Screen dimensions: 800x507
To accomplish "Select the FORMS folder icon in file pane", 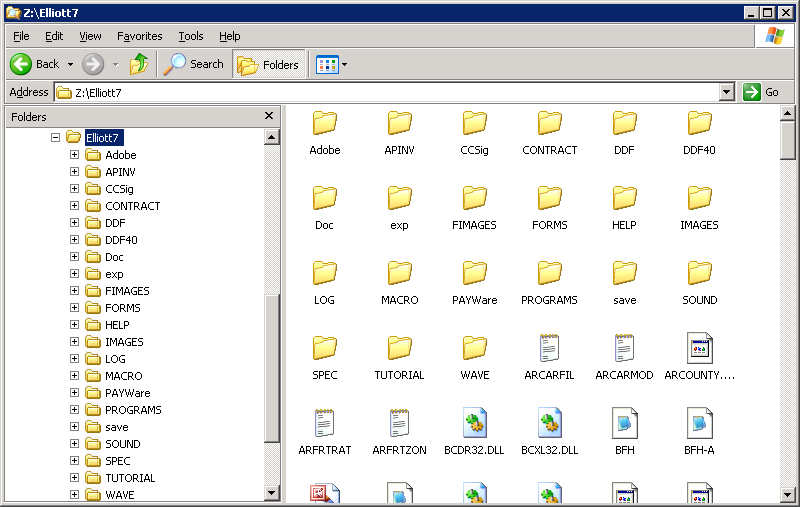I will pos(549,198).
